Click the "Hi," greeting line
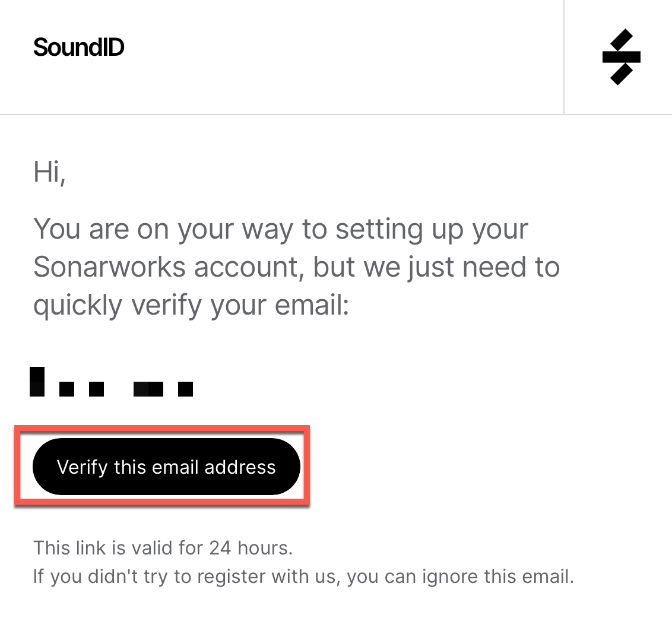 49,172
